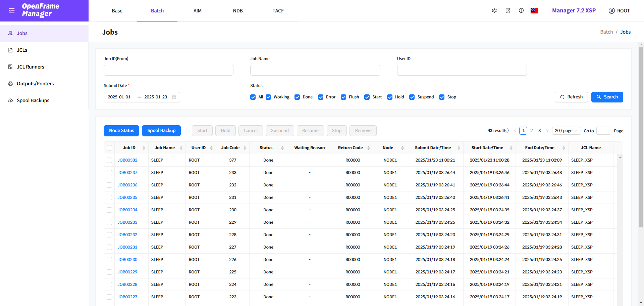
Task: Open the TACF tab
Action: [278, 11]
